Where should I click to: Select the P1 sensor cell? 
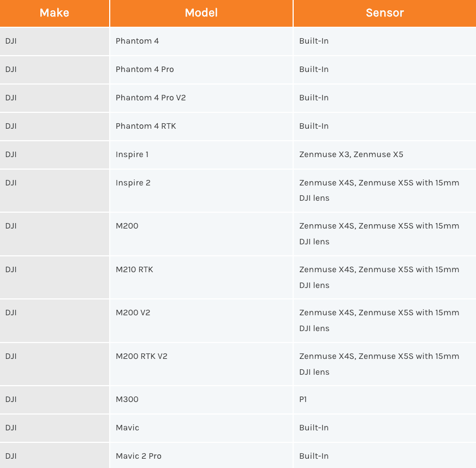(385, 400)
